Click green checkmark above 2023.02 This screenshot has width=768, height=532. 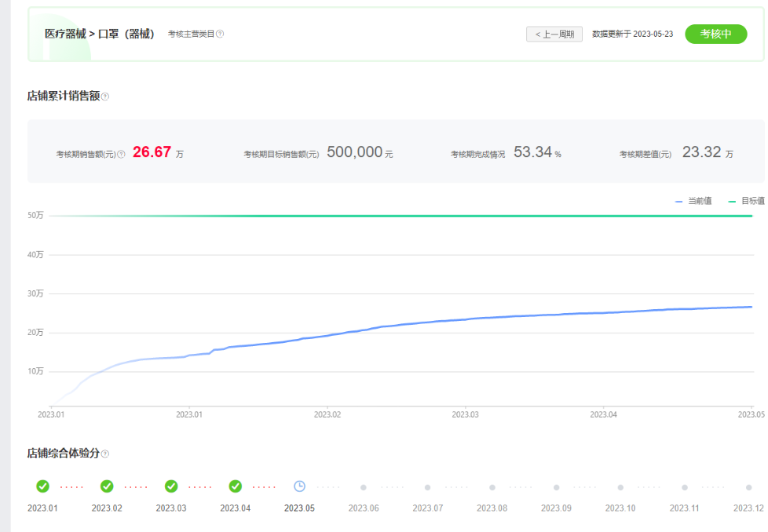point(107,486)
